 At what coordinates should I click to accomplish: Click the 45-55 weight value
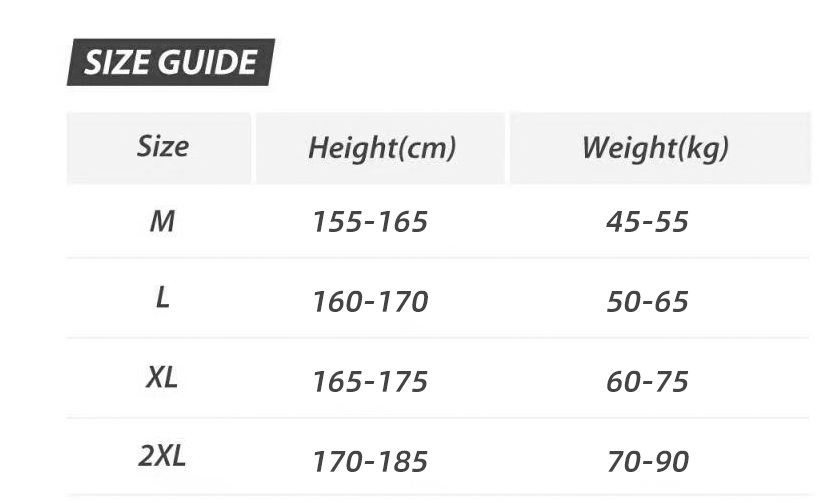click(x=647, y=222)
